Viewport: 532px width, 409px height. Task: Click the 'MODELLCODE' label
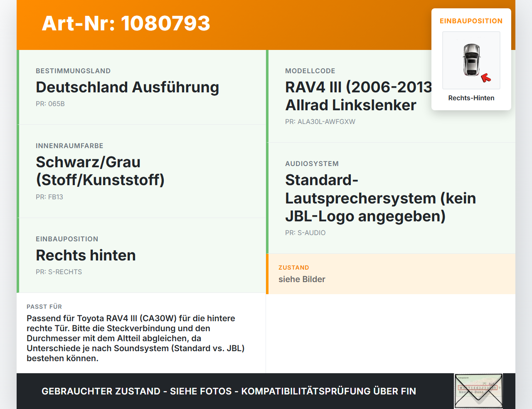(x=310, y=71)
